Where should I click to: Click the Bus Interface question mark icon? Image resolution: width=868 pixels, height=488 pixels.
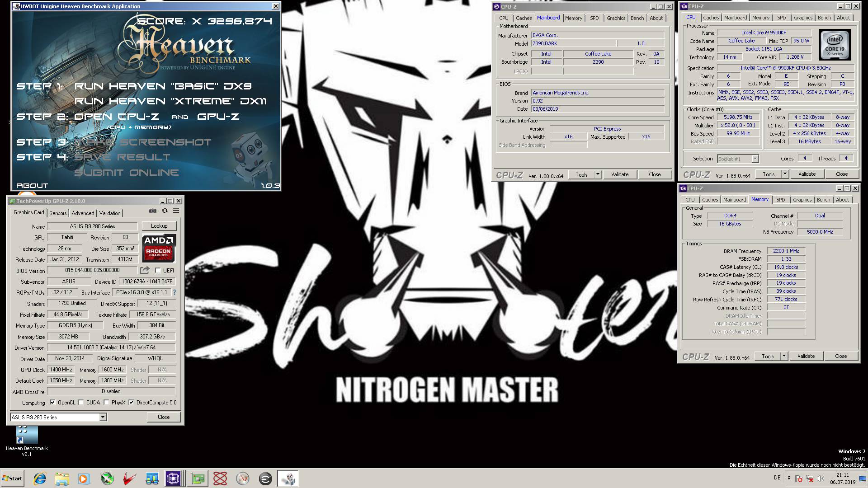tap(175, 292)
